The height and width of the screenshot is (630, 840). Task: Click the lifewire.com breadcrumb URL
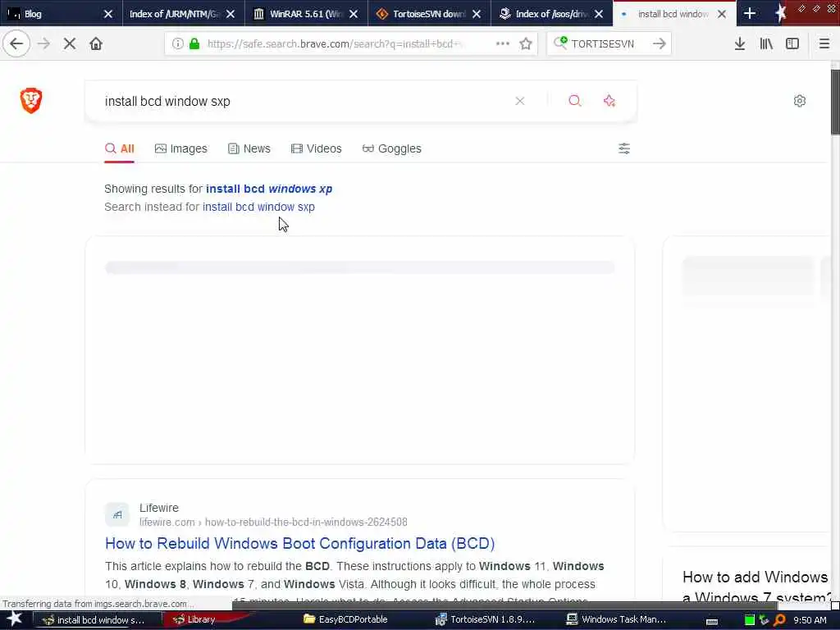tap(273, 522)
